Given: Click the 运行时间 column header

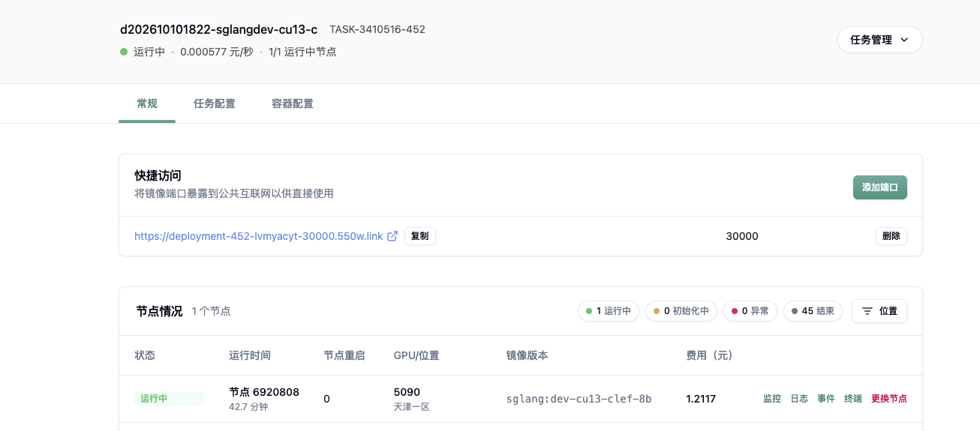Looking at the screenshot, I should pos(250,355).
